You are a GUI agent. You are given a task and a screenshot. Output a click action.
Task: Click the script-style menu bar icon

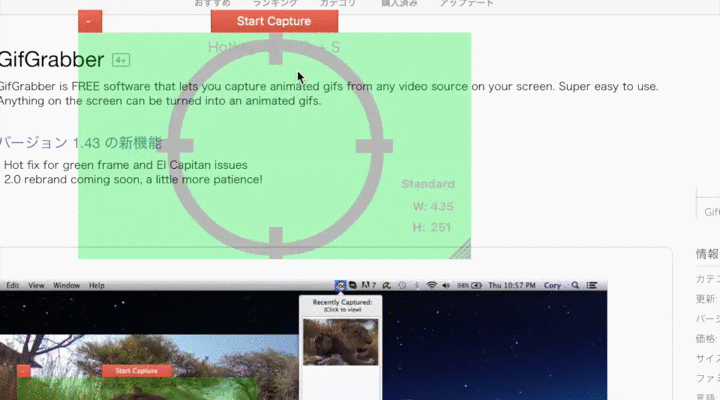387,285
